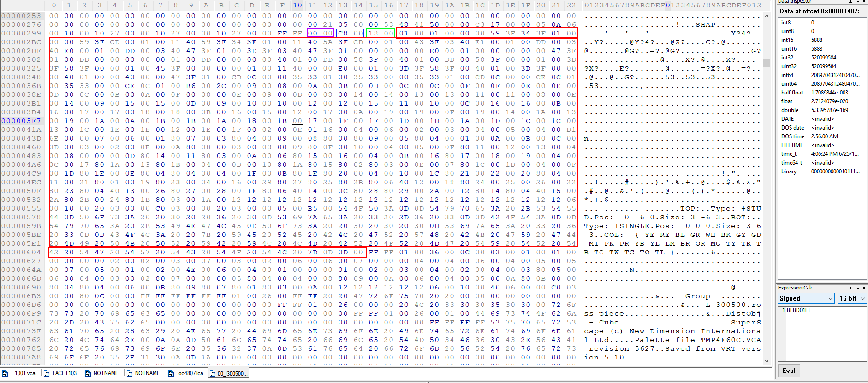The height and width of the screenshot is (383, 868).
Task: Select the FILETIME row
Action: point(822,145)
